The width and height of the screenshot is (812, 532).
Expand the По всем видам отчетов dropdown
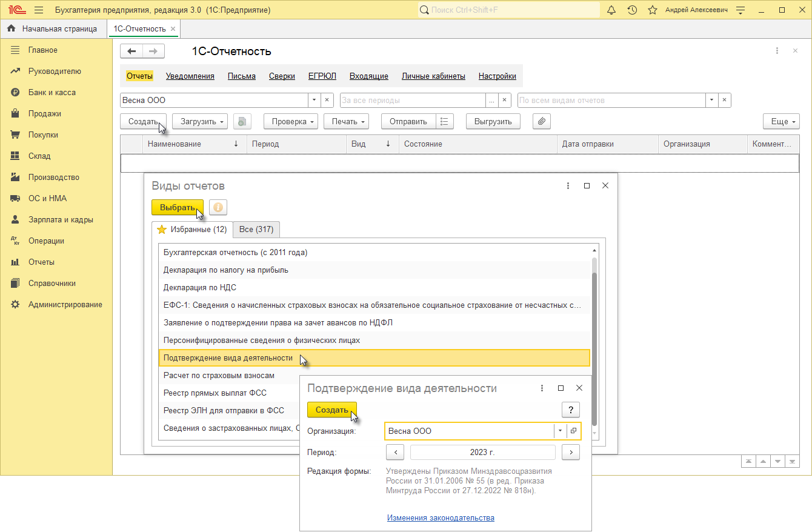pyautogui.click(x=711, y=101)
